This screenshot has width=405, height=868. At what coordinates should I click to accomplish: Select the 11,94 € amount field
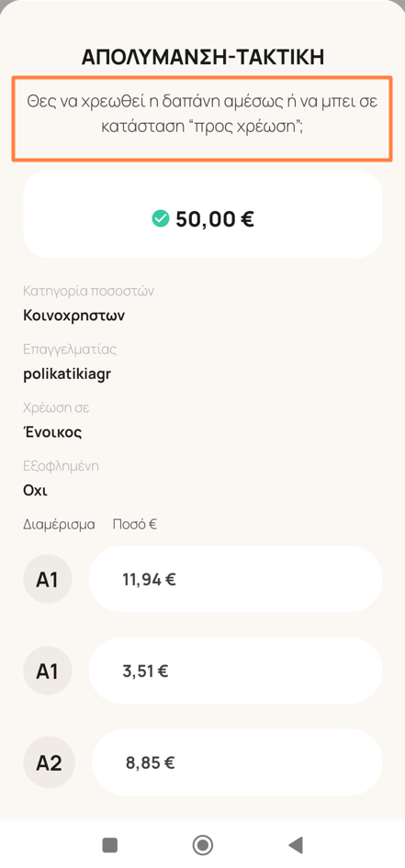point(235,579)
